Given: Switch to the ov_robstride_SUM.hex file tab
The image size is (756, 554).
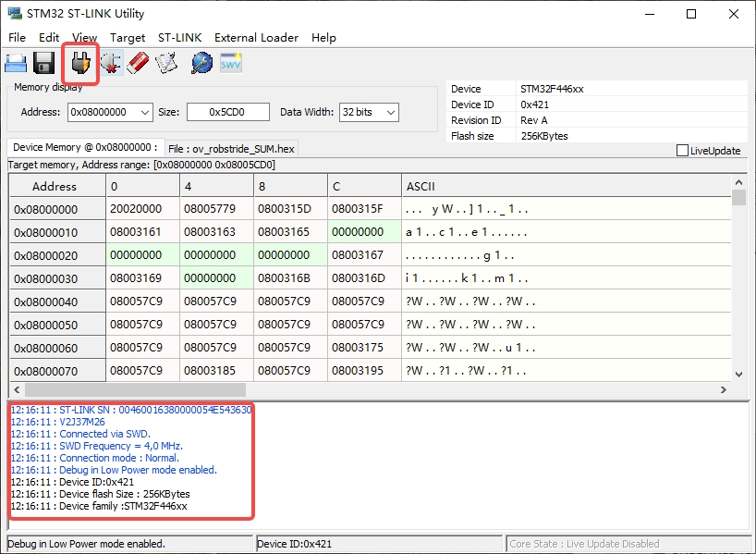Looking at the screenshot, I should coord(231,148).
